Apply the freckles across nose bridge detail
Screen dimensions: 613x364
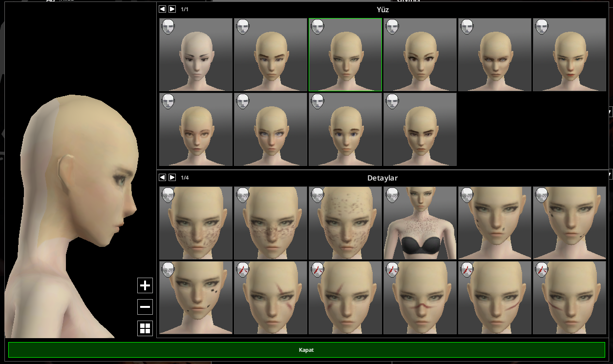click(x=271, y=223)
